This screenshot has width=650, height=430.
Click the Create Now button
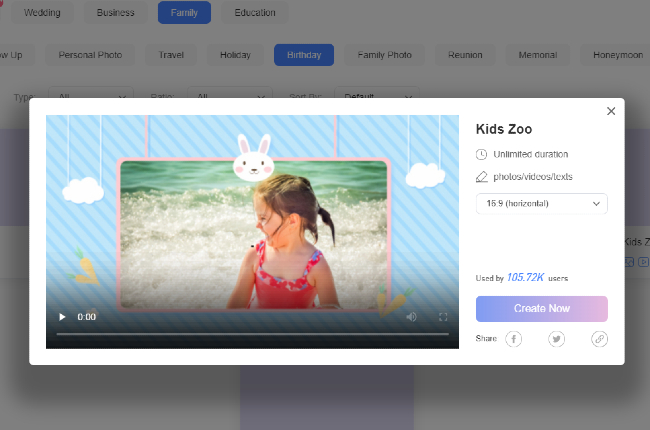[541, 309]
